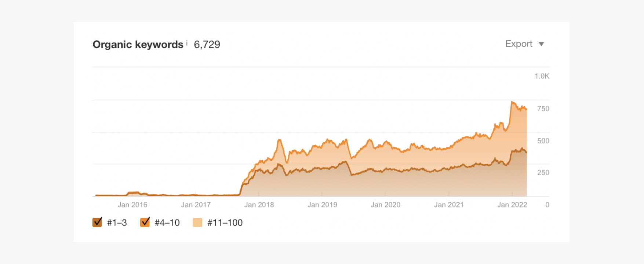Click the 1.0K y-axis label
The image size is (644, 264).
pos(542,76)
